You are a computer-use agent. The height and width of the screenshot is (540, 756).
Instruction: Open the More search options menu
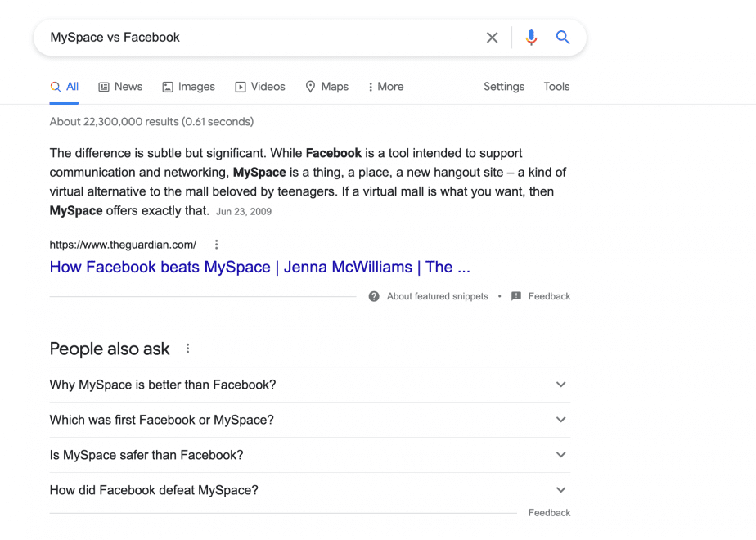coord(385,87)
